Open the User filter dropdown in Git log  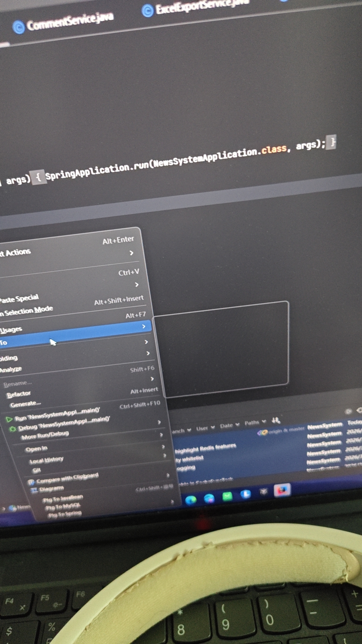click(x=205, y=428)
